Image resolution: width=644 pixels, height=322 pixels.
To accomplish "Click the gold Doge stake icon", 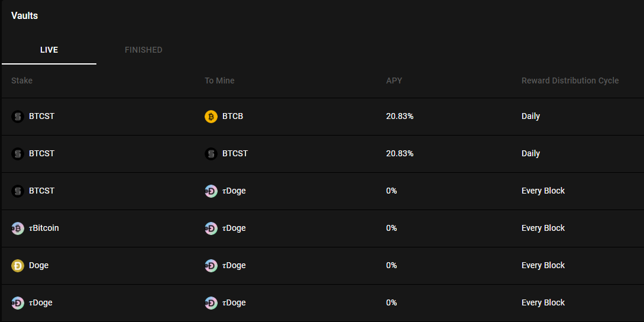I will (x=18, y=266).
